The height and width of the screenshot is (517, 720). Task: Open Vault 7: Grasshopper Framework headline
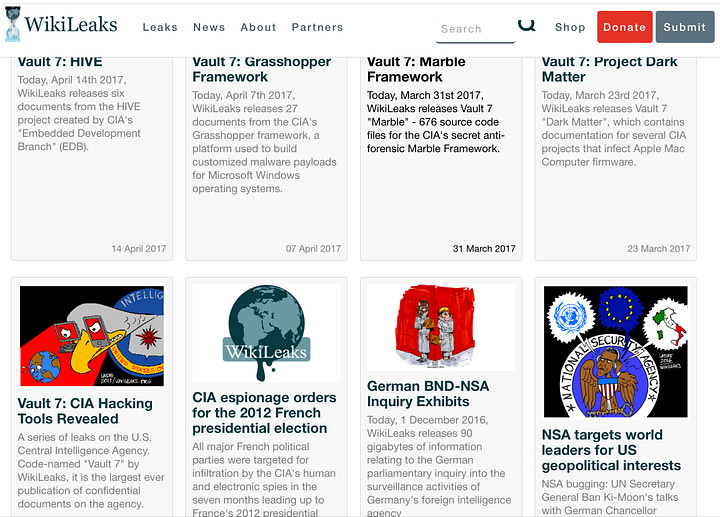262,69
